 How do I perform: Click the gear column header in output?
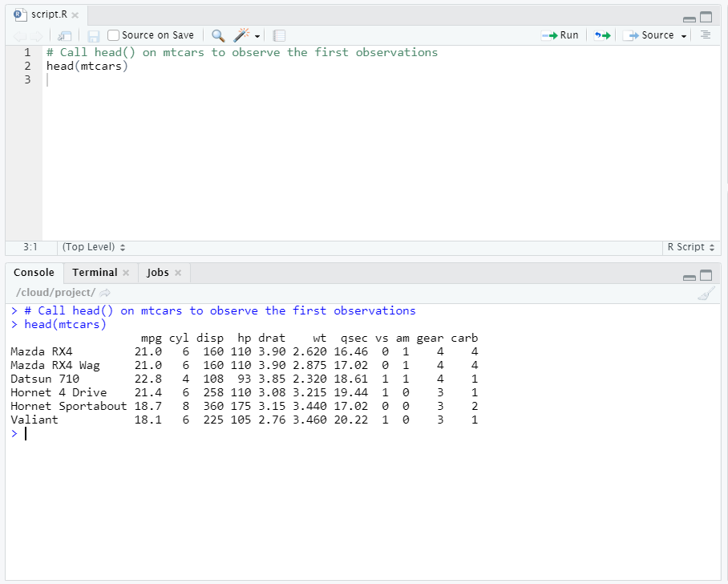pos(430,339)
